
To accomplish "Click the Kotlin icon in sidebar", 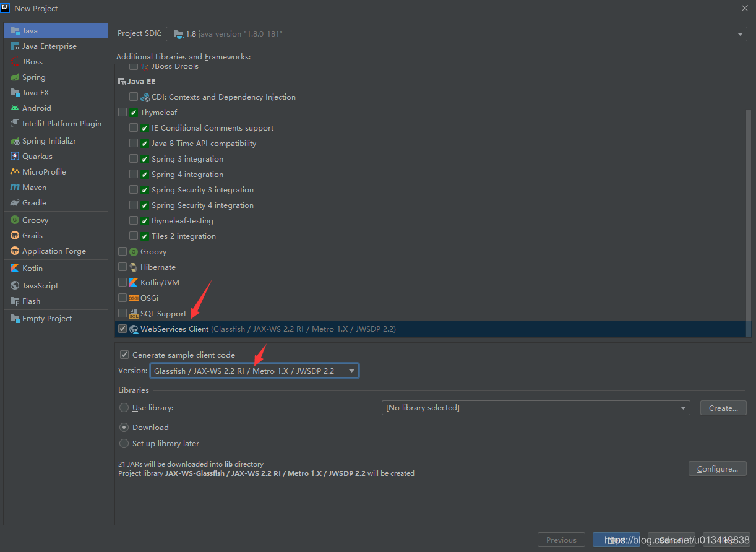I will 15,268.
